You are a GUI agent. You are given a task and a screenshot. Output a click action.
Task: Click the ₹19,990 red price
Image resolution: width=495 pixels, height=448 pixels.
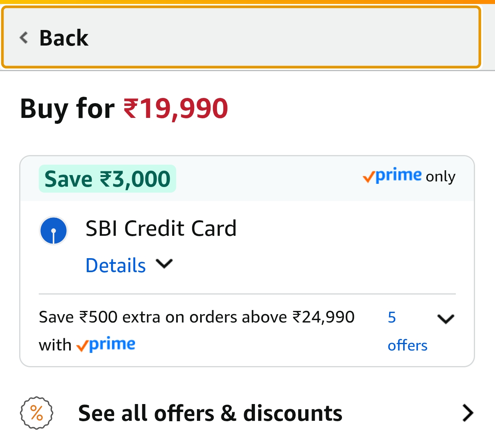point(176,109)
